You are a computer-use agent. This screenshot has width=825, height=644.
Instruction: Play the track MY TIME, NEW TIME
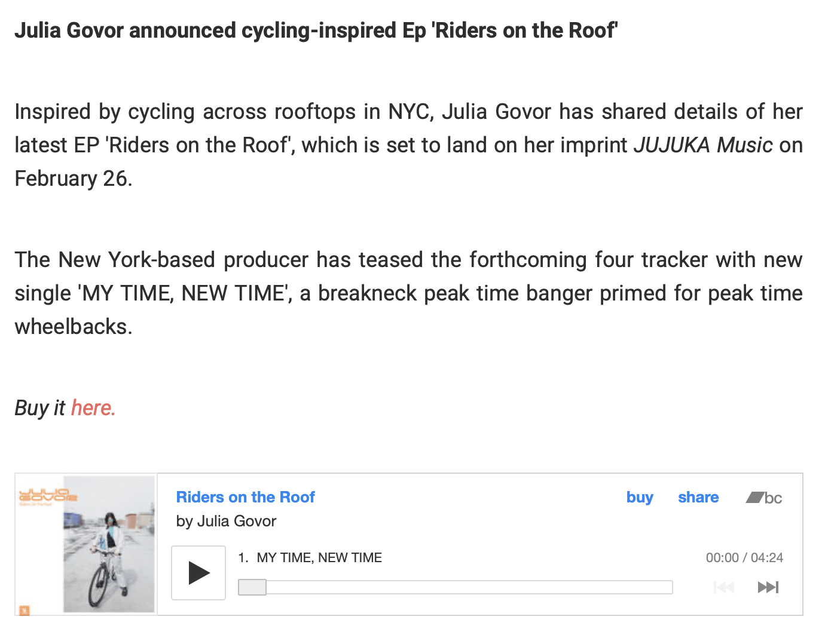(198, 572)
